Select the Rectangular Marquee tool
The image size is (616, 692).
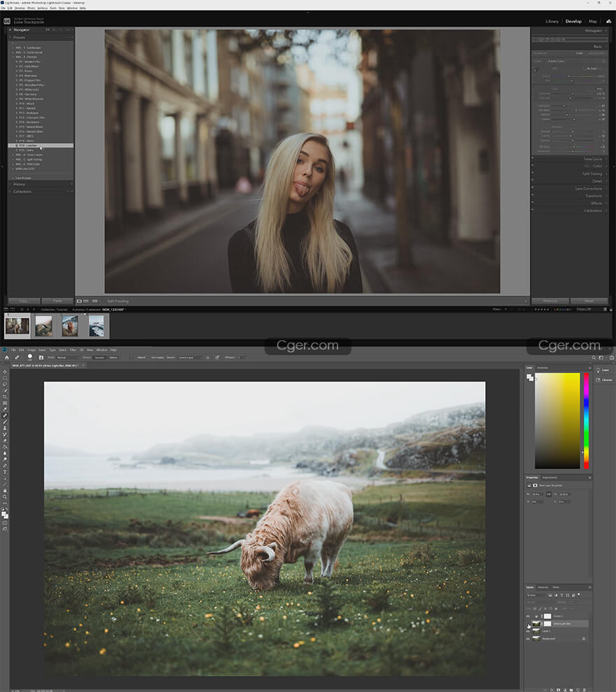tap(5, 378)
